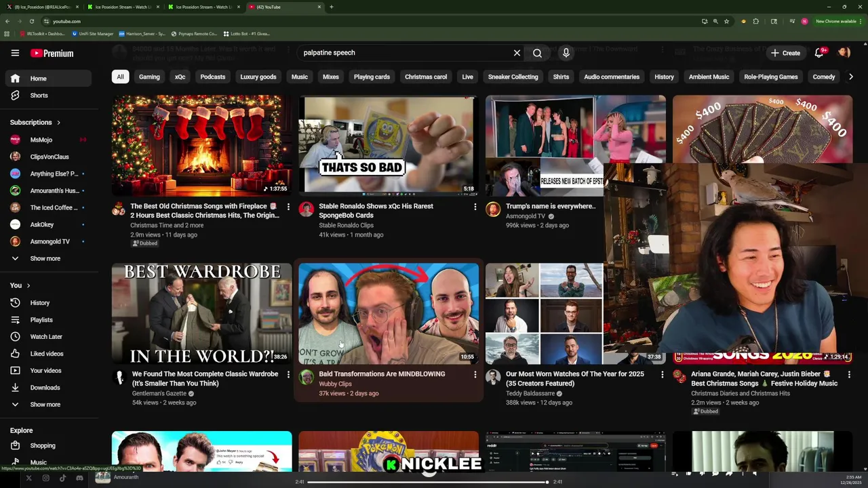Select the Sneaker Collecting filter chip

click(513, 77)
